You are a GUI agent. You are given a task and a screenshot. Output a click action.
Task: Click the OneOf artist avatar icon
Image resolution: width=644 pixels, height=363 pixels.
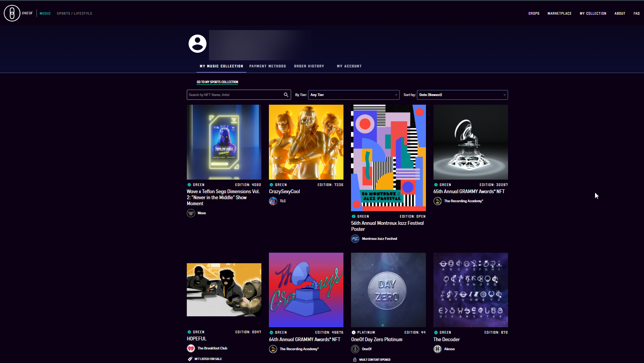click(x=355, y=349)
